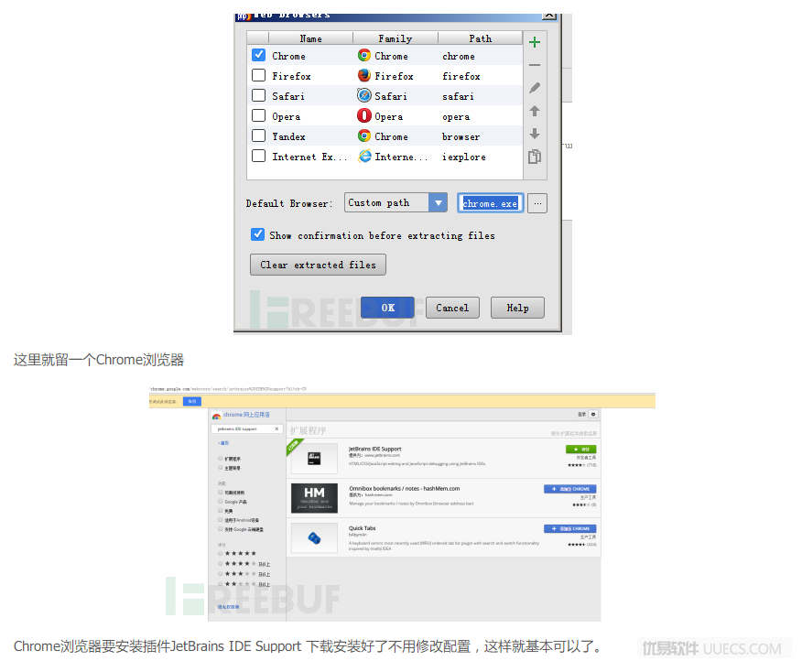
Task: Select the 扩展程序 radio button
Action: (x=221, y=459)
